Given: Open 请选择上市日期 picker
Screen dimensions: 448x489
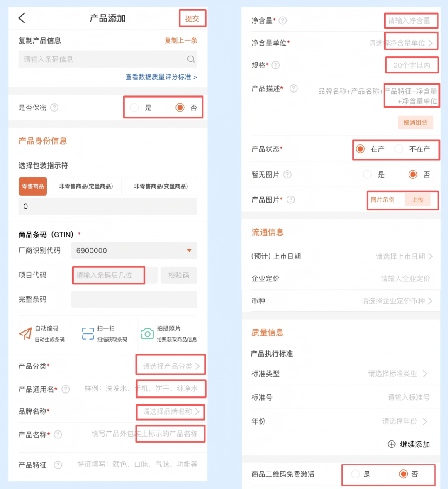Looking at the screenshot, I should (404, 257).
